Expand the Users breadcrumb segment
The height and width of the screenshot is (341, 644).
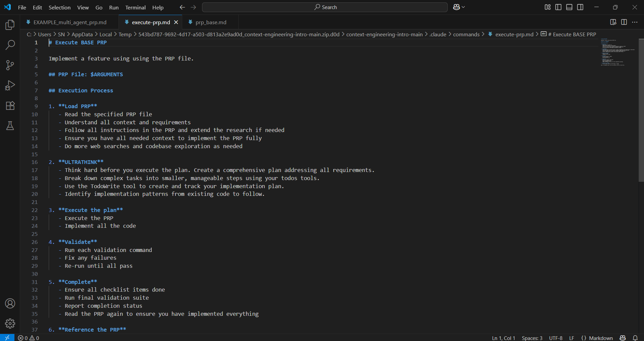[45, 34]
